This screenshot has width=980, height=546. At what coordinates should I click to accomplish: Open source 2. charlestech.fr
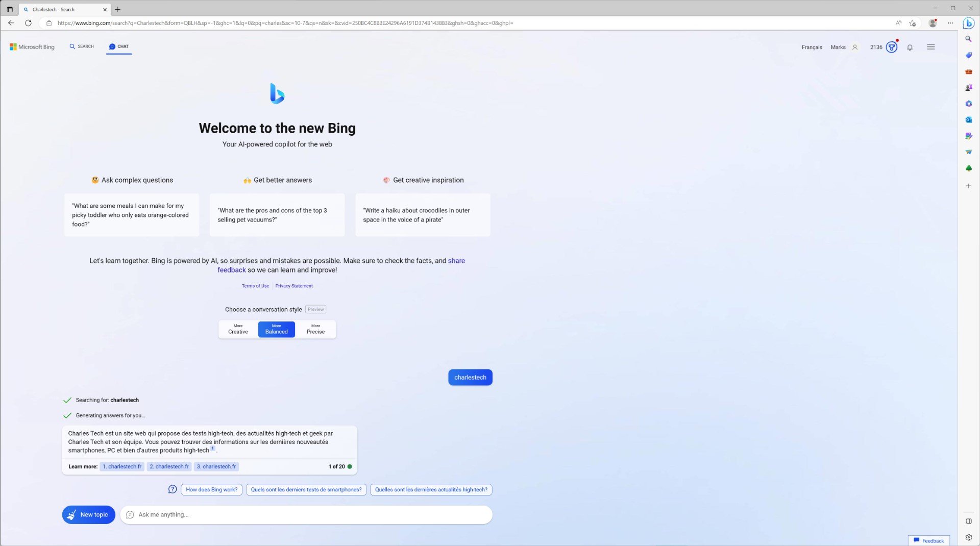click(169, 466)
